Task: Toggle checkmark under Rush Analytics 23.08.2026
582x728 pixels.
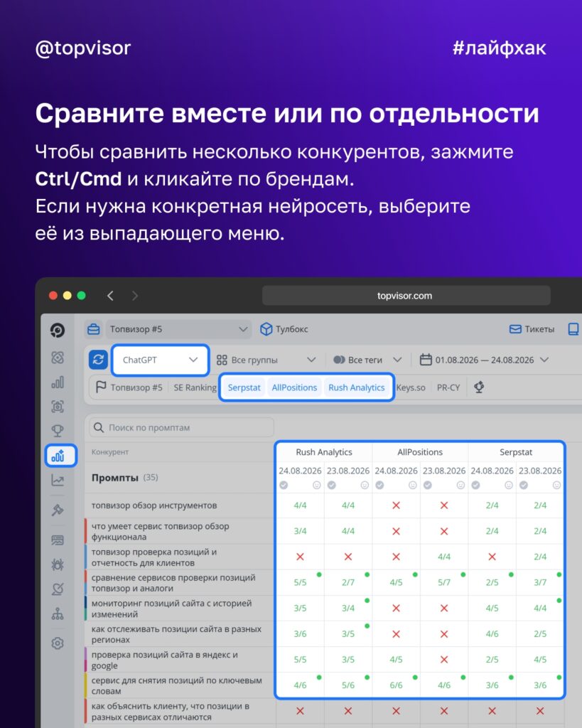Action: 331,485
